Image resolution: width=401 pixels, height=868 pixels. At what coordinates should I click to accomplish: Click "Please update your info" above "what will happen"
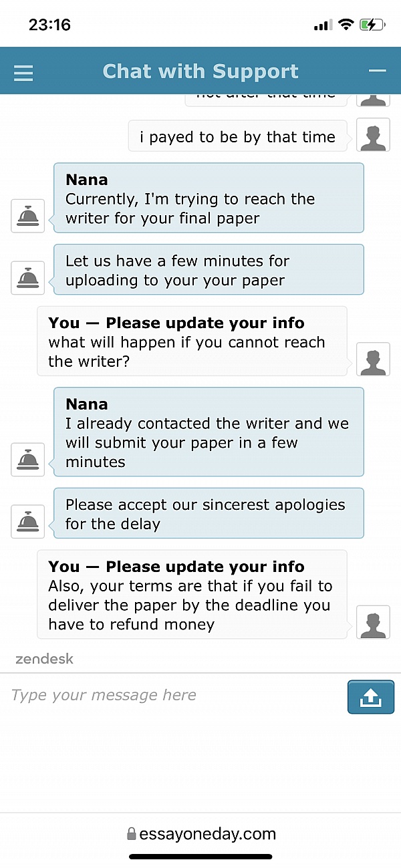(x=205, y=323)
